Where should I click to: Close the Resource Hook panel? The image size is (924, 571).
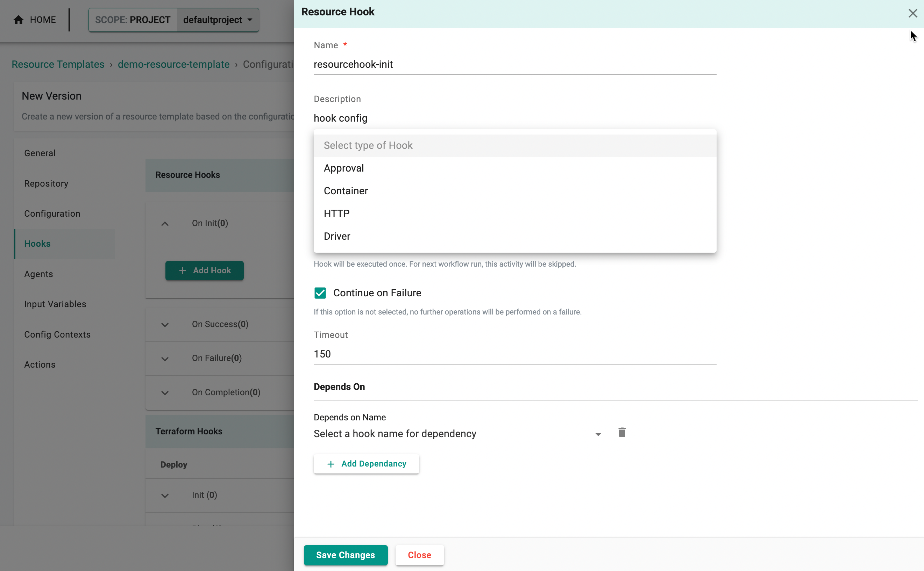913,12
